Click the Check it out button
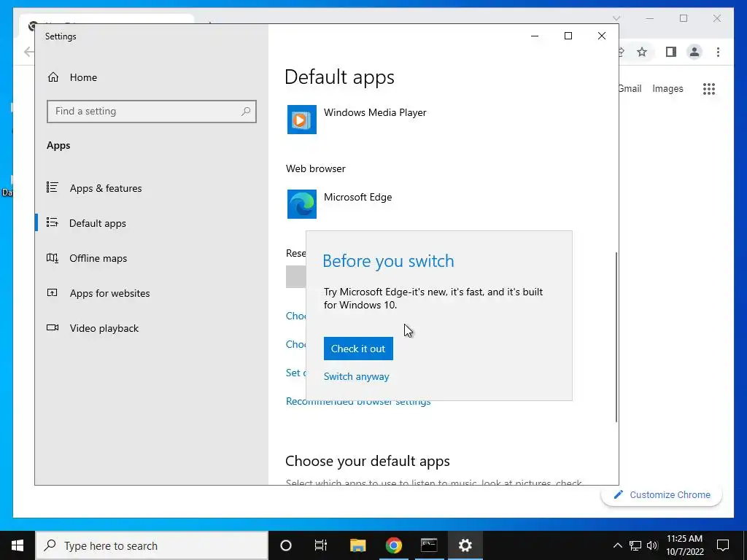747x560 pixels. point(358,349)
